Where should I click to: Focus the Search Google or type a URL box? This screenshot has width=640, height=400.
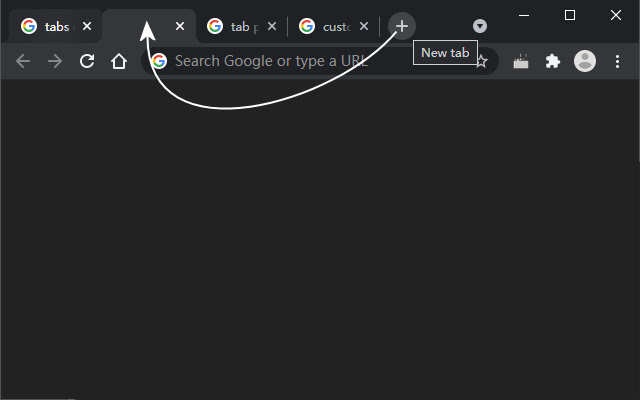click(x=300, y=61)
